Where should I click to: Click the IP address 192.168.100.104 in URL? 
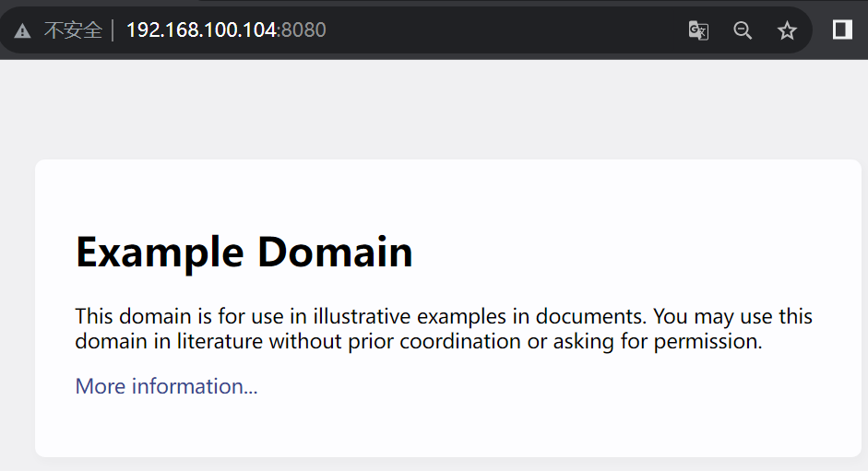coord(201,30)
